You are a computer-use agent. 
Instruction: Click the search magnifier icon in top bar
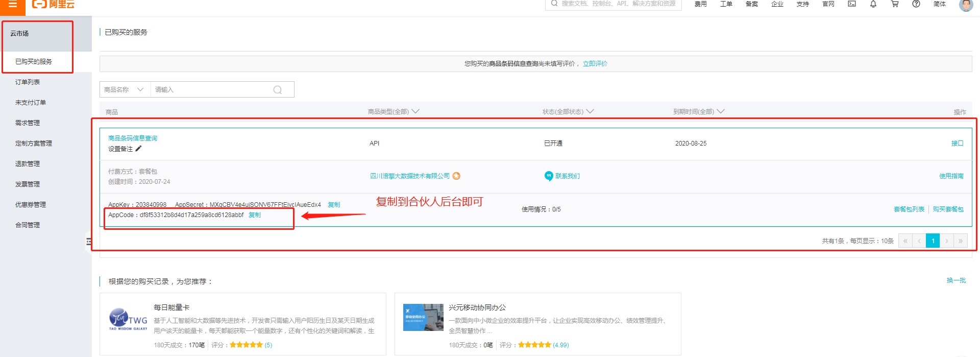point(554,4)
